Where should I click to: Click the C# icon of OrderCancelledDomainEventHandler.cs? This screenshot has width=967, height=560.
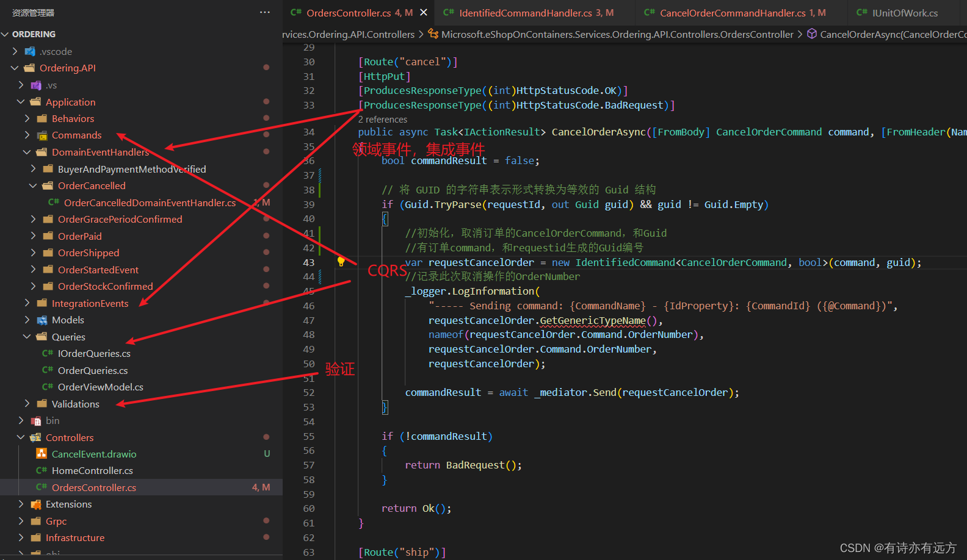54,203
